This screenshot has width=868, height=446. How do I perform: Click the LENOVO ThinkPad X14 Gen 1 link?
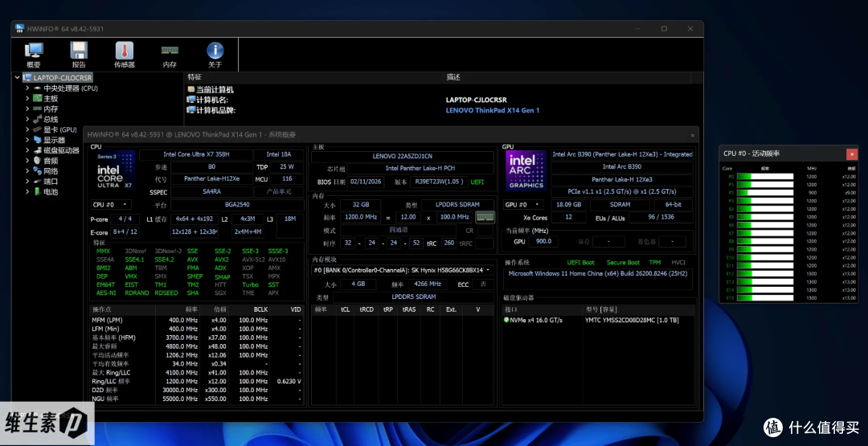coord(492,110)
